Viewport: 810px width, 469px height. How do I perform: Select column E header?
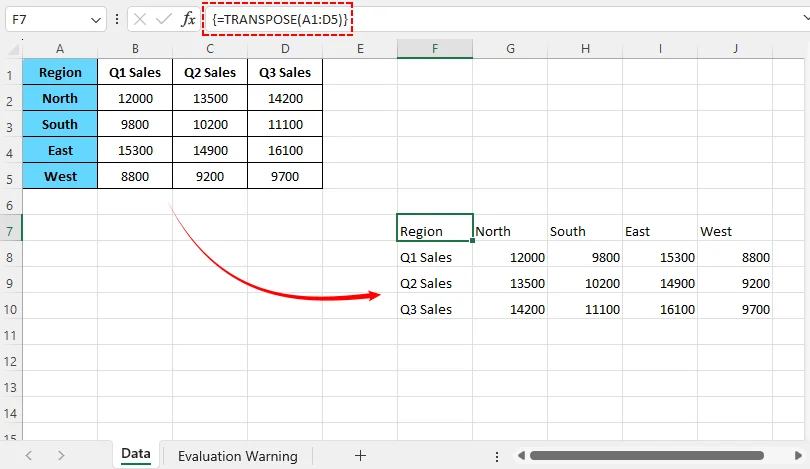tap(360, 49)
